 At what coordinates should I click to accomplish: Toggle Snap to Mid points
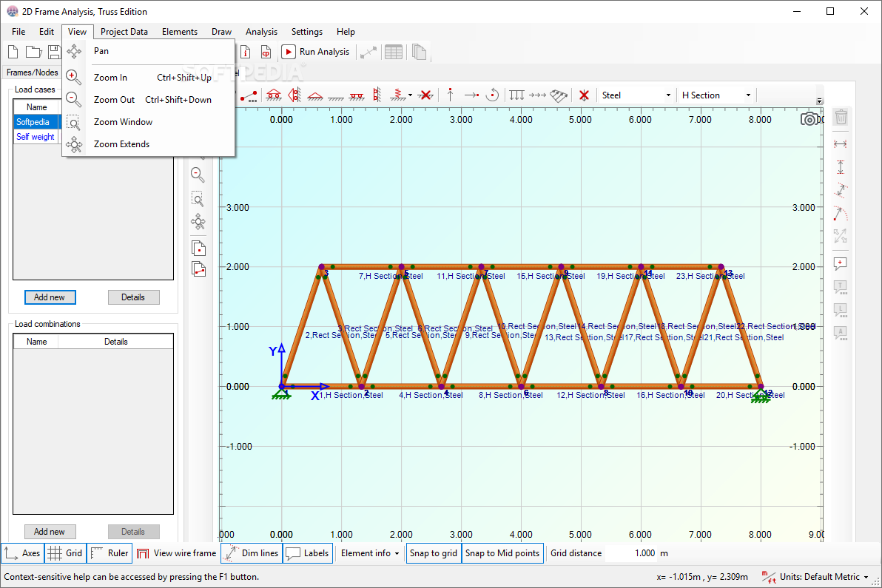click(502, 553)
